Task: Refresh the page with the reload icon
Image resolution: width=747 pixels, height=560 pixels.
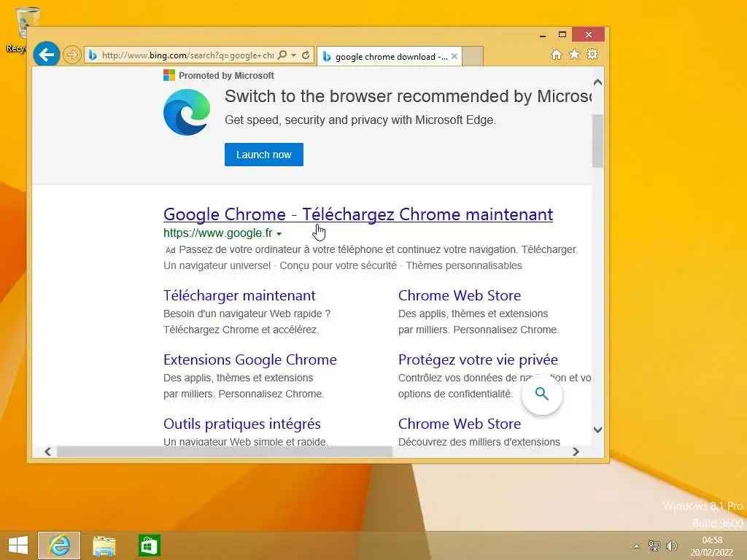Action: pyautogui.click(x=306, y=55)
